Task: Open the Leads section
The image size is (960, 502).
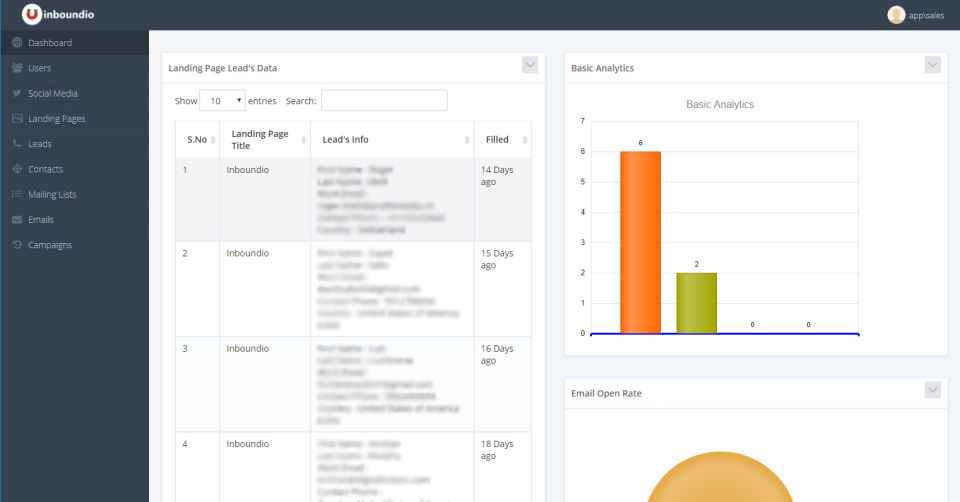Action: 75,144
